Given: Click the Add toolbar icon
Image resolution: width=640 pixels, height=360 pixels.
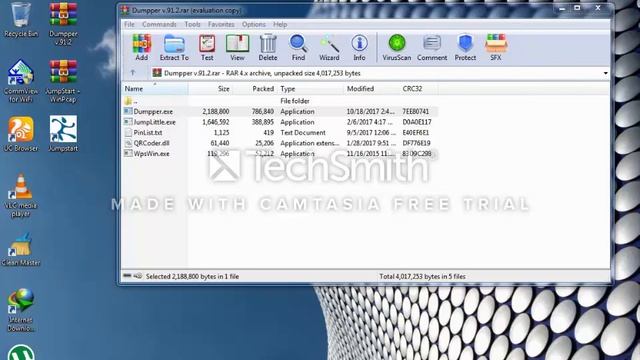Looking at the screenshot, I should tap(142, 47).
